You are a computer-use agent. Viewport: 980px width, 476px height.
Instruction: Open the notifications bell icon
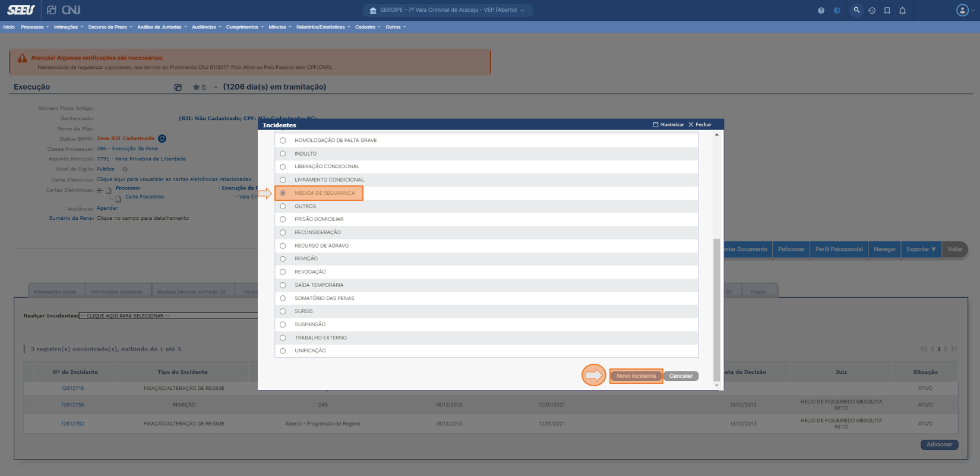(903, 10)
